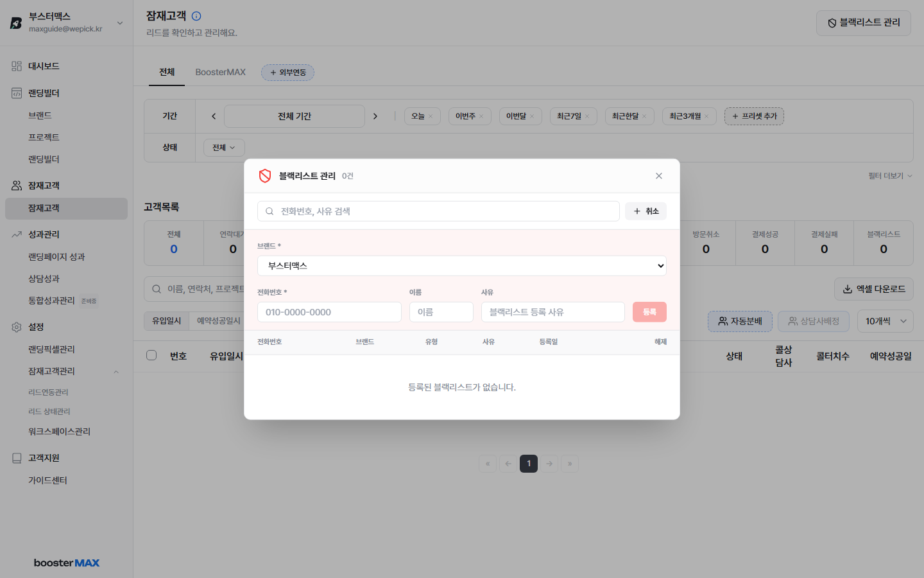
Task: Click the + 외부연동 chip
Action: click(x=287, y=73)
